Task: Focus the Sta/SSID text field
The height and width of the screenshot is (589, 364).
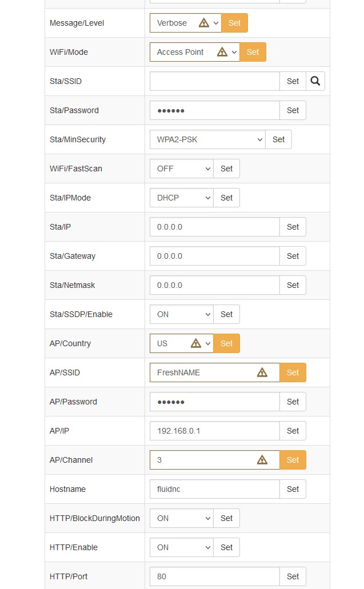Action: point(214,81)
